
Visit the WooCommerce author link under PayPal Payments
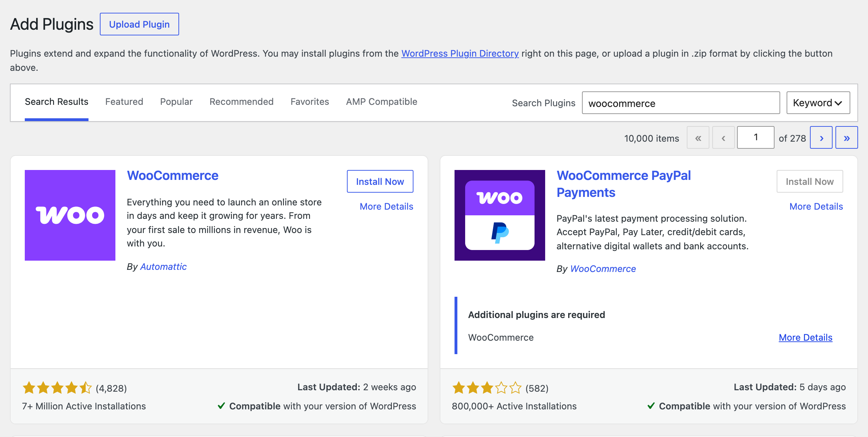[x=603, y=269]
